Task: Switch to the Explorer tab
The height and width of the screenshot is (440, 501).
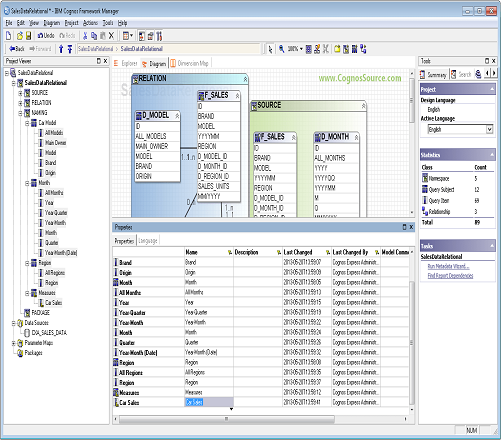Action: [126, 63]
